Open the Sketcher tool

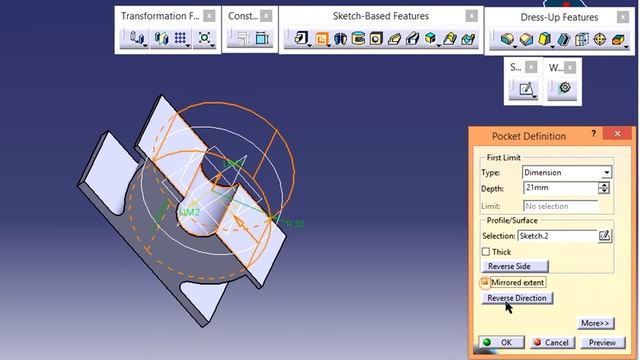(526, 88)
